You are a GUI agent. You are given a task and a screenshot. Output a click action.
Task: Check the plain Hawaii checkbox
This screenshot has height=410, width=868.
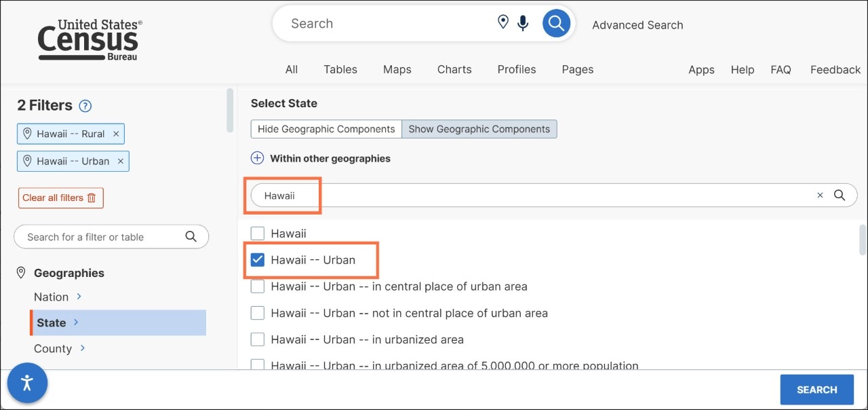(258, 234)
